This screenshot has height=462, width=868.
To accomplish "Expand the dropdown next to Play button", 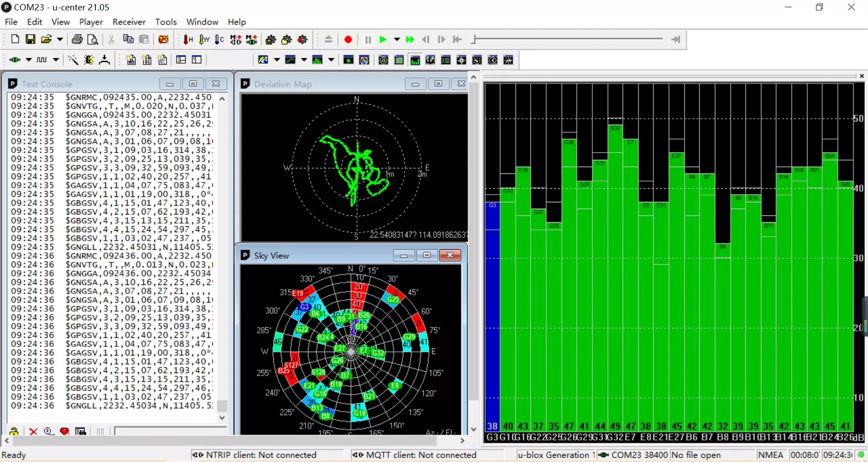I will (397, 40).
